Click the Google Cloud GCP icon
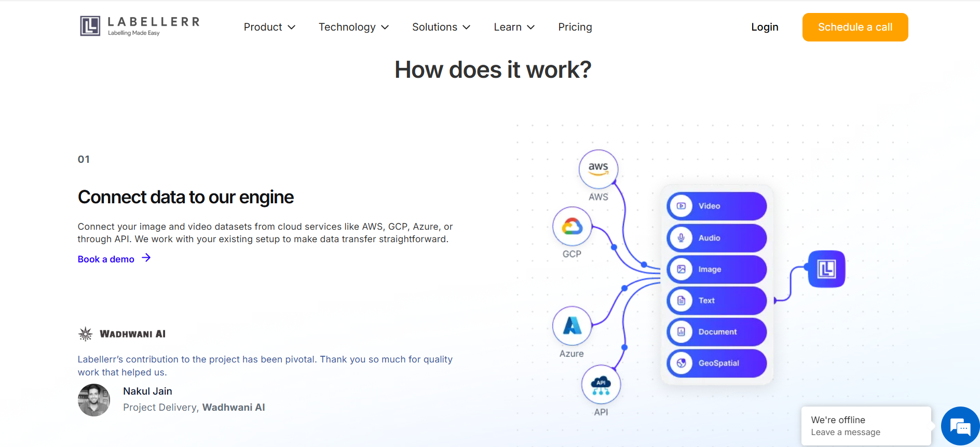This screenshot has width=980, height=447. pyautogui.click(x=572, y=227)
